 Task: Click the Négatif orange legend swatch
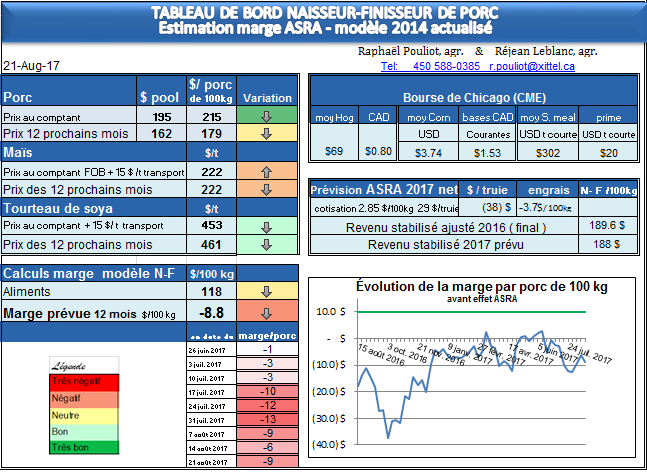84,398
